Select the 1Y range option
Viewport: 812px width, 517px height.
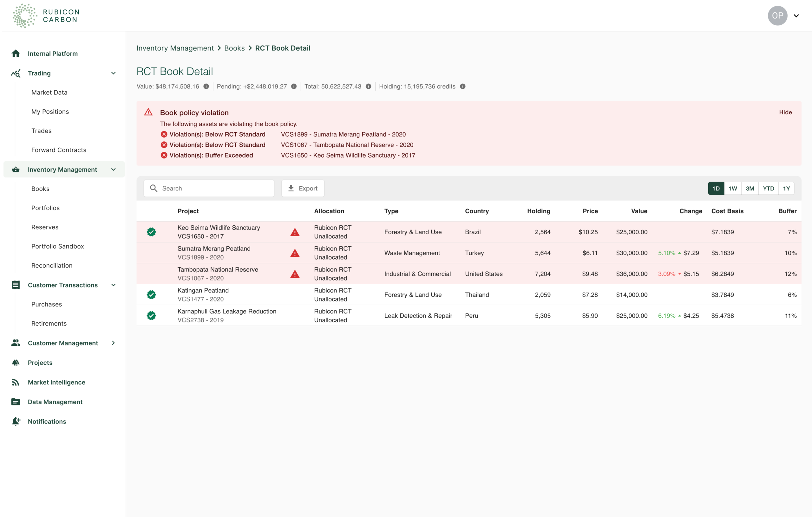pos(786,188)
